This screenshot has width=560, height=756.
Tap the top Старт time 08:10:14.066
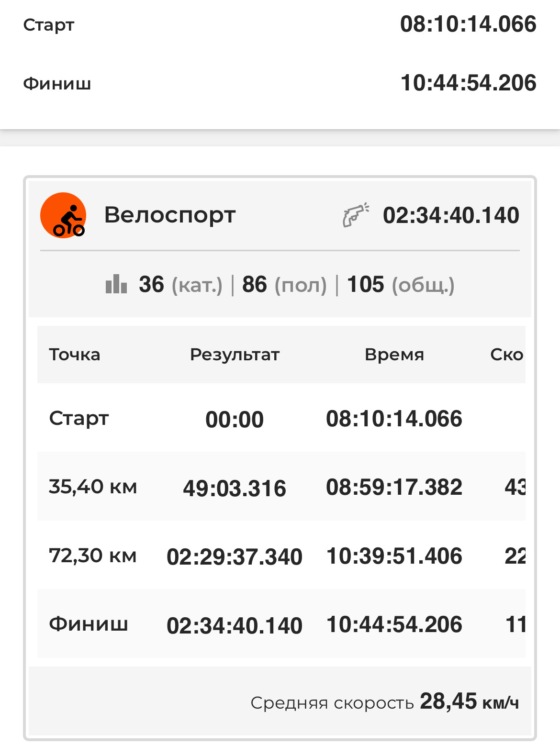pos(468,24)
